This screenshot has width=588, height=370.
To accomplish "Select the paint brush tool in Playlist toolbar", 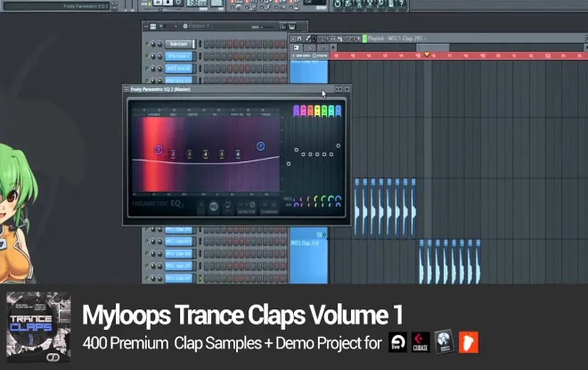I will tap(314, 38).
